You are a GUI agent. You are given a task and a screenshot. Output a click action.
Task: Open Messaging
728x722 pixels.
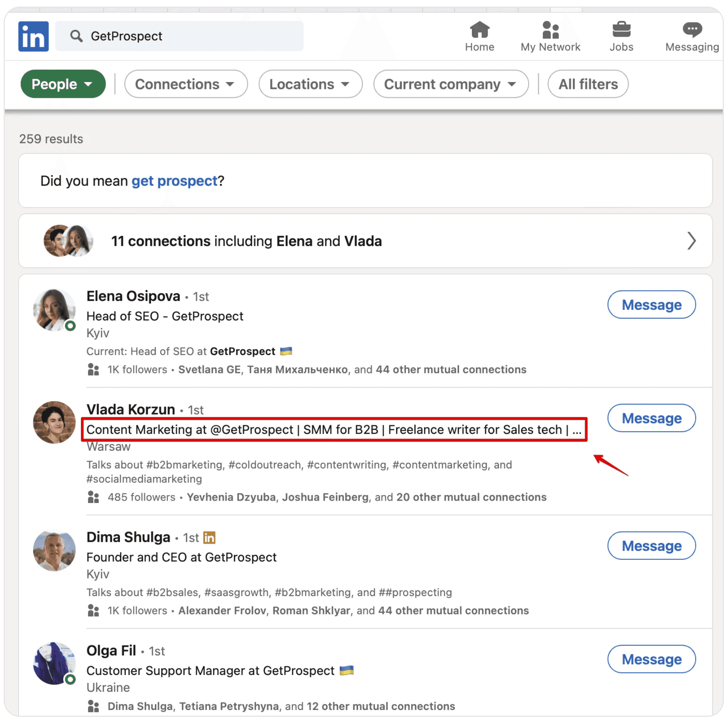[x=692, y=29]
